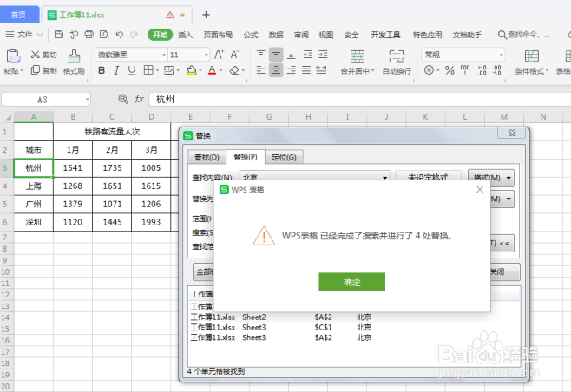Click the zoom magnifier beside fx
The image size is (571, 392).
(123, 99)
